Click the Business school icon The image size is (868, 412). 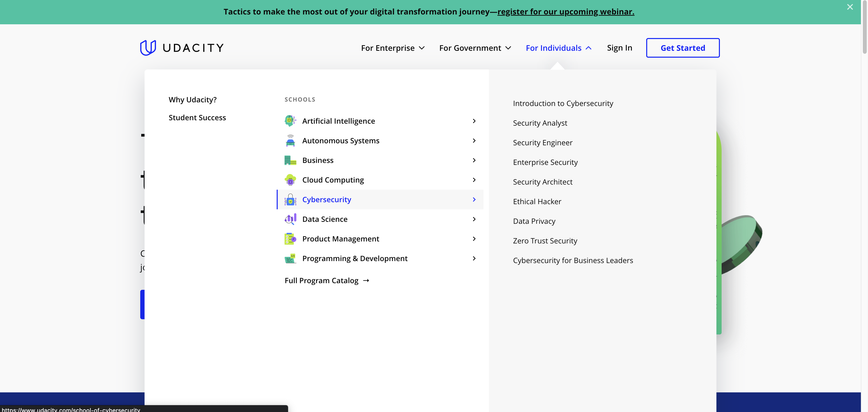click(x=290, y=160)
